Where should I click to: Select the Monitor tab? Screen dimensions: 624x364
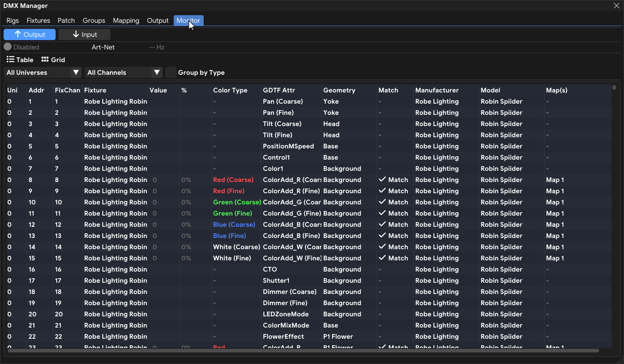pos(188,21)
